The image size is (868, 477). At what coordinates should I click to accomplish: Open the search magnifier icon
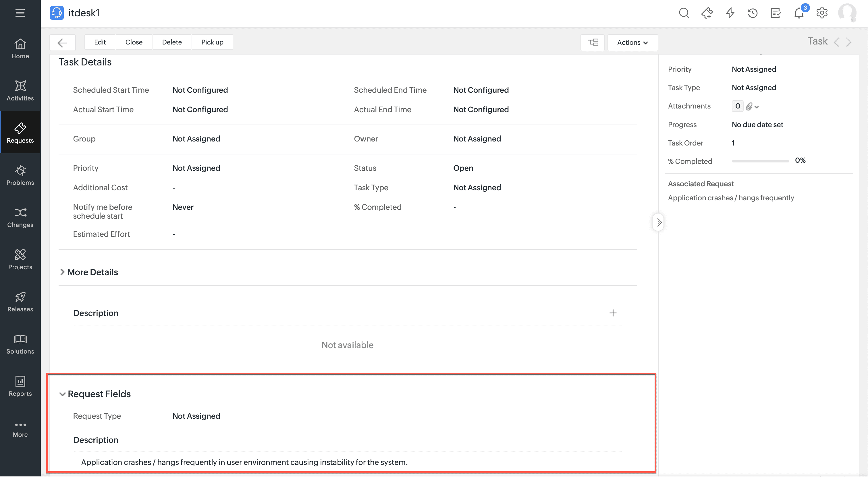click(684, 13)
